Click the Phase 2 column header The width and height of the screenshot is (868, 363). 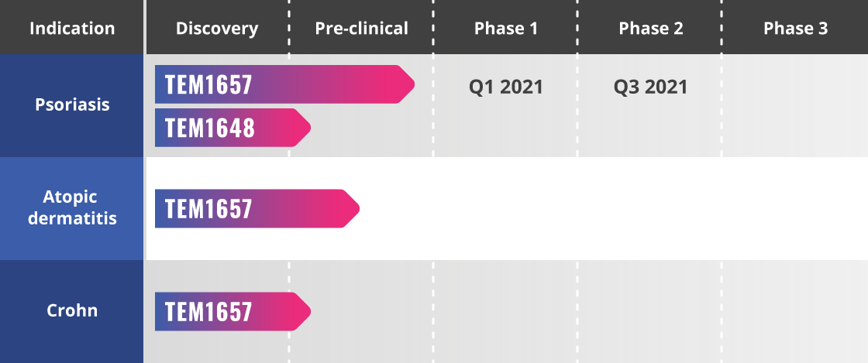pos(650,28)
